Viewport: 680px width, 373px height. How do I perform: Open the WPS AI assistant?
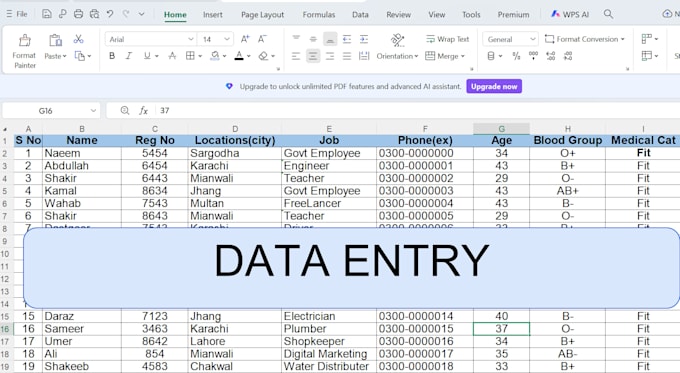click(x=570, y=14)
